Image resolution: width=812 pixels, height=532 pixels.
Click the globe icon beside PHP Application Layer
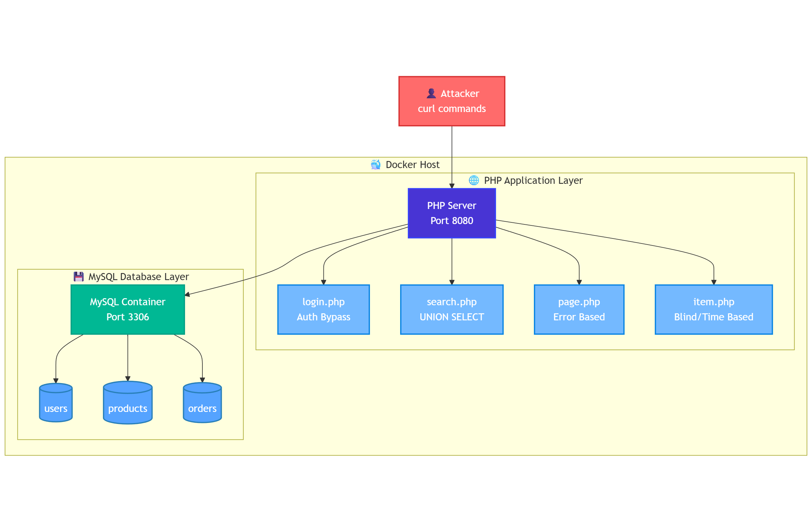pyautogui.click(x=474, y=180)
